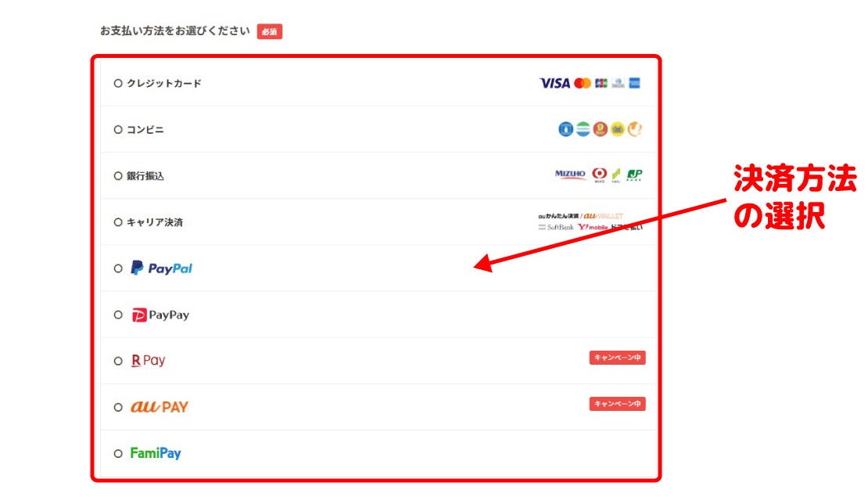Click the キャンペーン中 badge beside au PAY
868x497 pixels.
[617, 404]
